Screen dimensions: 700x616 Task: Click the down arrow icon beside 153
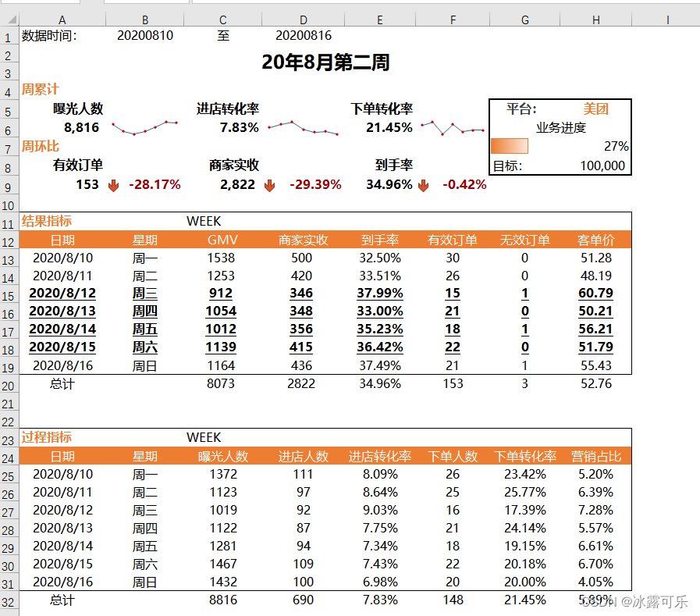(x=114, y=185)
